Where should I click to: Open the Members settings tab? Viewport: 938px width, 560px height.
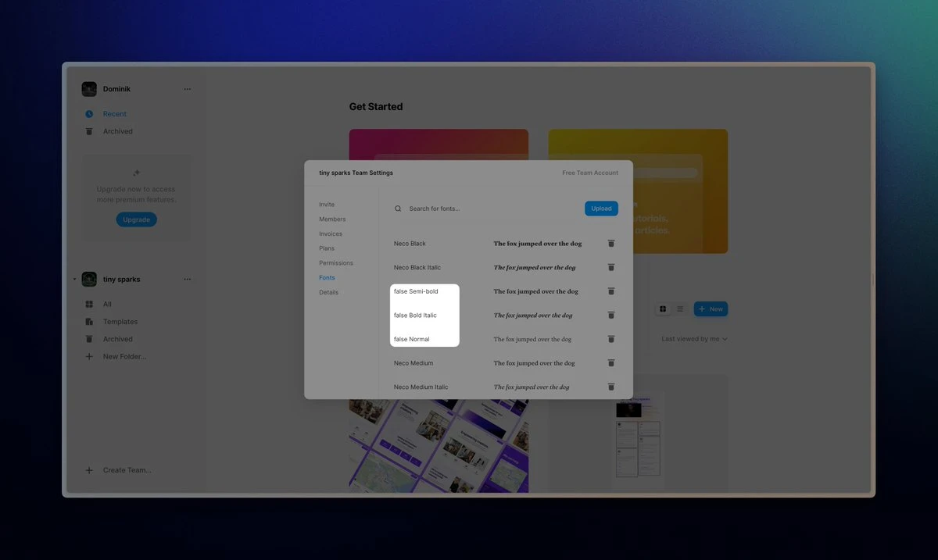[332, 219]
